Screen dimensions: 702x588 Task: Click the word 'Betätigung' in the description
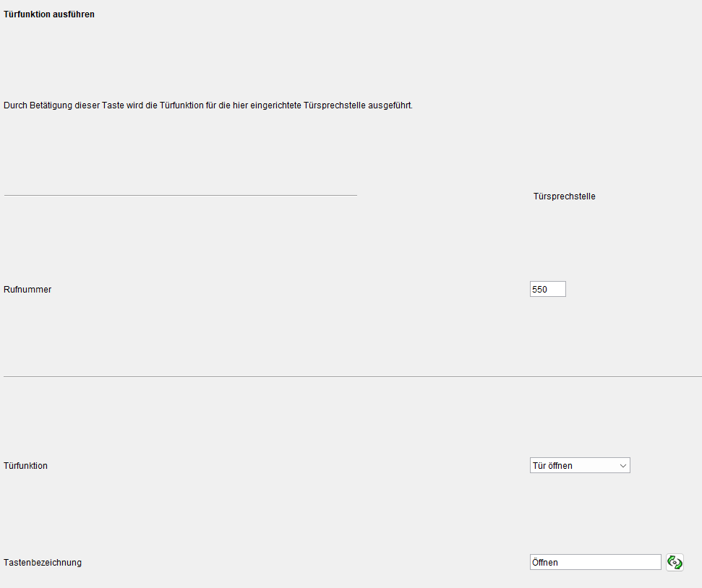click(x=51, y=105)
